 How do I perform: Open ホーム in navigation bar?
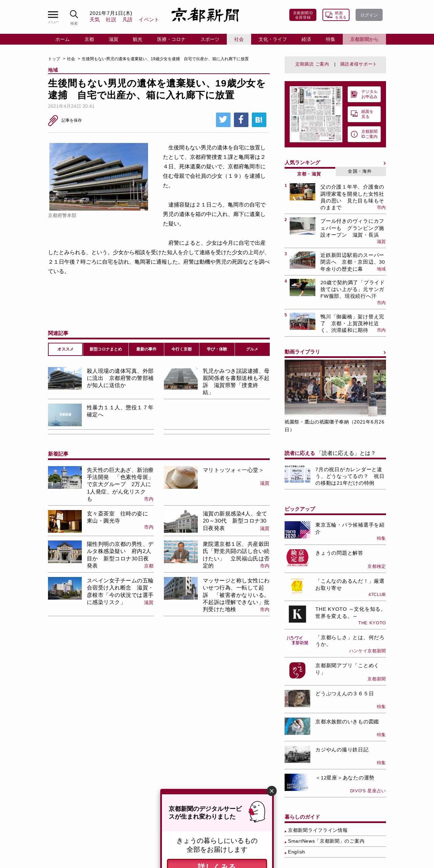63,39
